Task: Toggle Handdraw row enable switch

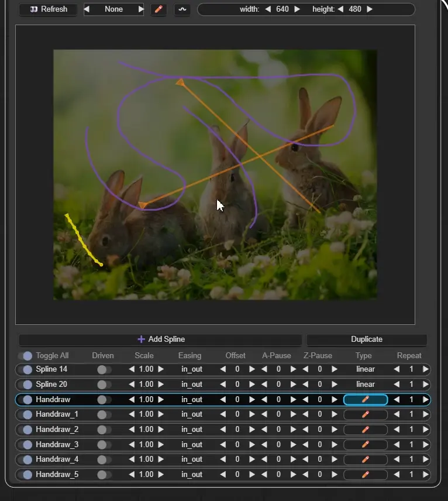Action: coord(26,399)
